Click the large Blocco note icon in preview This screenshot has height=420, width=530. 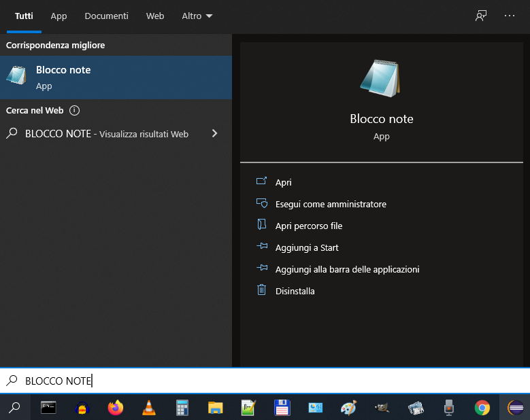380,78
